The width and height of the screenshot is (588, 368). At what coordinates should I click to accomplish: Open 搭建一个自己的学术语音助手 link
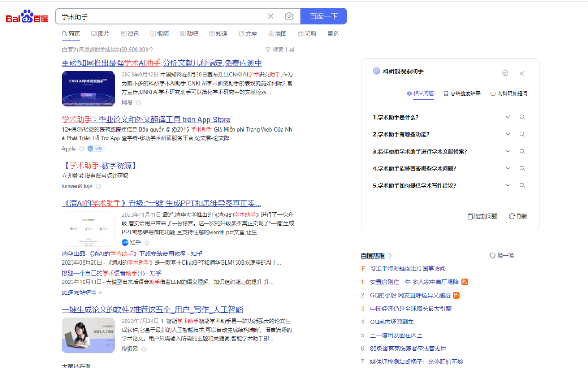112,273
